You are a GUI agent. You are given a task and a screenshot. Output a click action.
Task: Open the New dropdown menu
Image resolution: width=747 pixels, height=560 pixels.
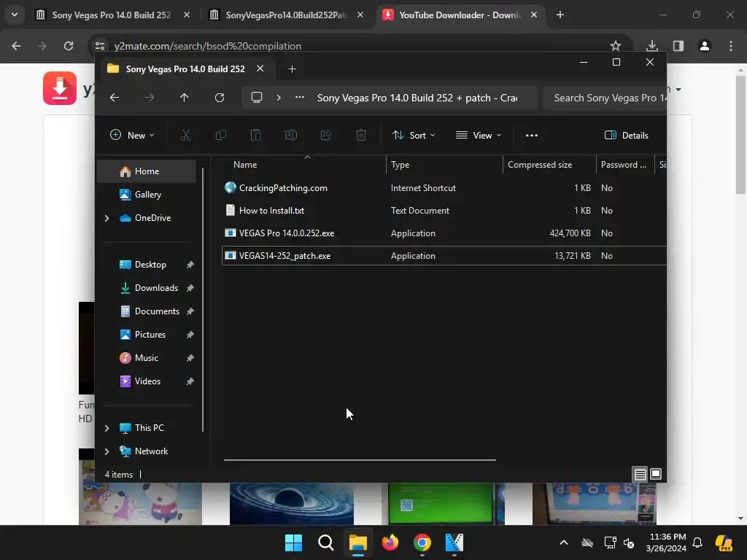click(x=133, y=135)
